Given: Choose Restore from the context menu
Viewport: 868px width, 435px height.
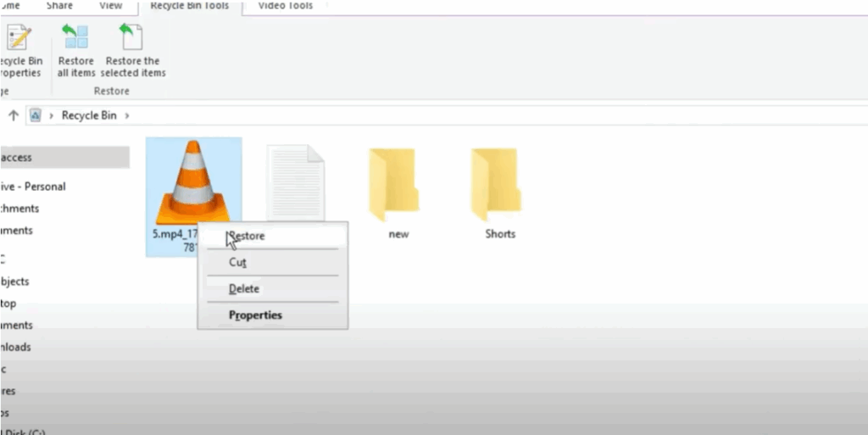Looking at the screenshot, I should tap(273, 236).
